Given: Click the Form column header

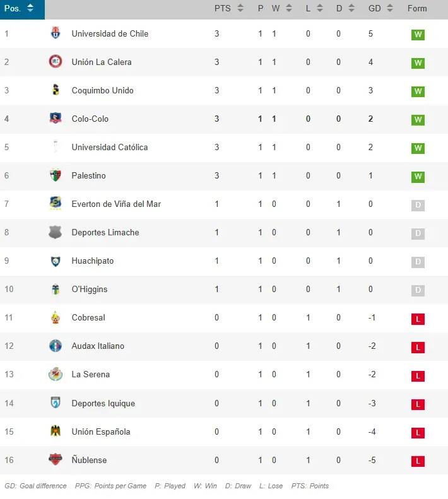Looking at the screenshot, I should tap(417, 9).
